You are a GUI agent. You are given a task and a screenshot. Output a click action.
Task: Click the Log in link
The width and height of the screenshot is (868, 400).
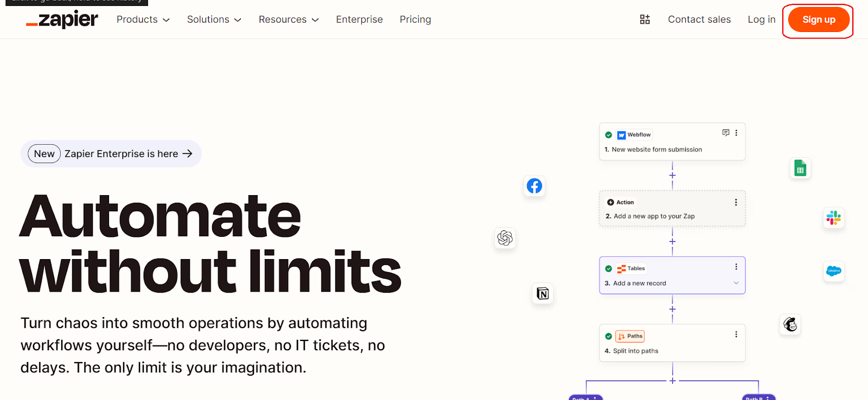click(x=762, y=20)
